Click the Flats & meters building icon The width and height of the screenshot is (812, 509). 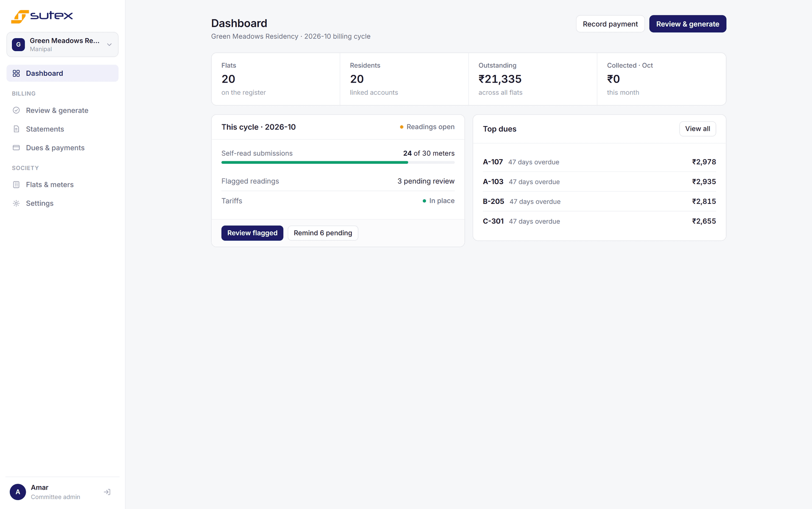[x=16, y=184]
